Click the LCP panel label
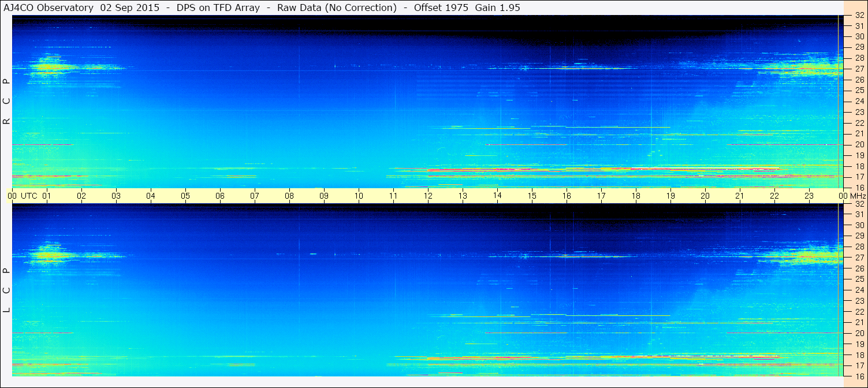868x388 pixels. [7, 290]
